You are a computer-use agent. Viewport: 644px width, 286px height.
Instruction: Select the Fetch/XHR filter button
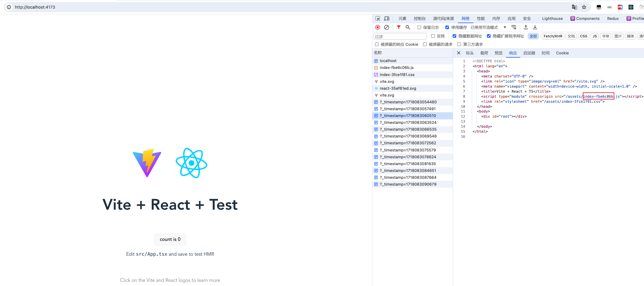(x=553, y=36)
